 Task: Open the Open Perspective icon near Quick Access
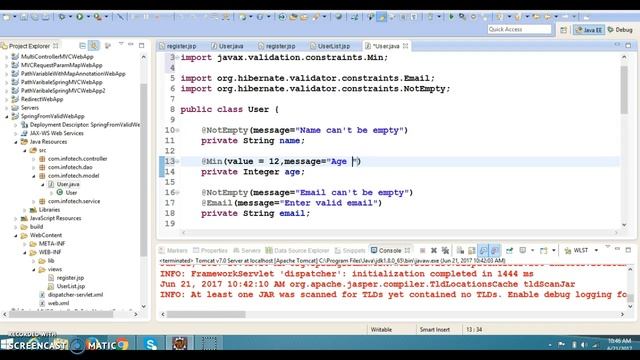[x=564, y=30]
